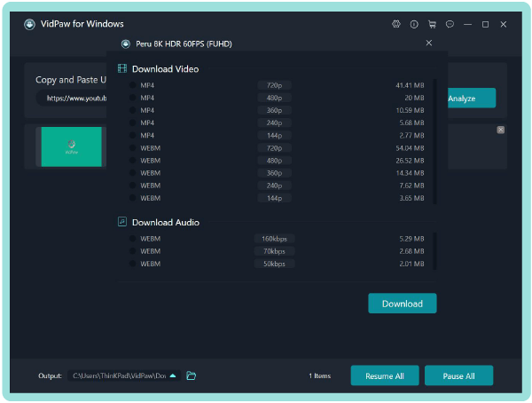Click the 160kbps quality badge
The image size is (532, 403).
tap(274, 239)
